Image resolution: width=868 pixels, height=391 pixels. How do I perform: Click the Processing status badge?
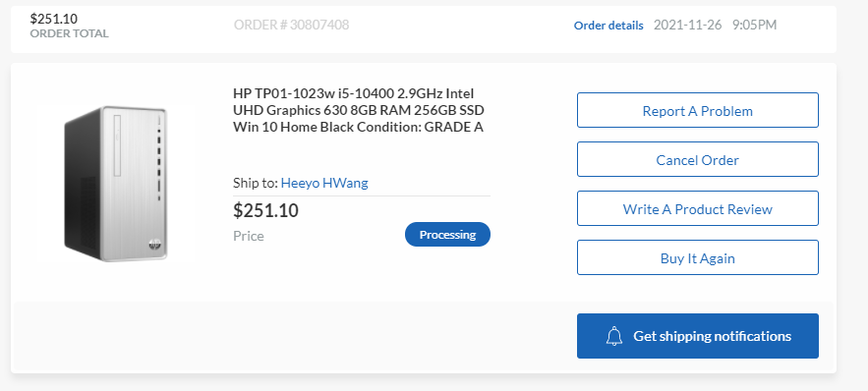[x=447, y=235]
